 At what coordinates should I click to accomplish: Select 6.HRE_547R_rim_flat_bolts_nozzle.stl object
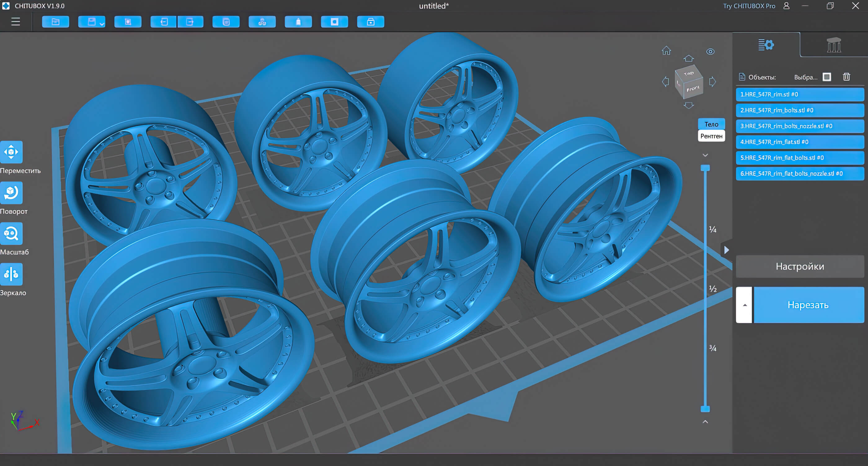[800, 174]
